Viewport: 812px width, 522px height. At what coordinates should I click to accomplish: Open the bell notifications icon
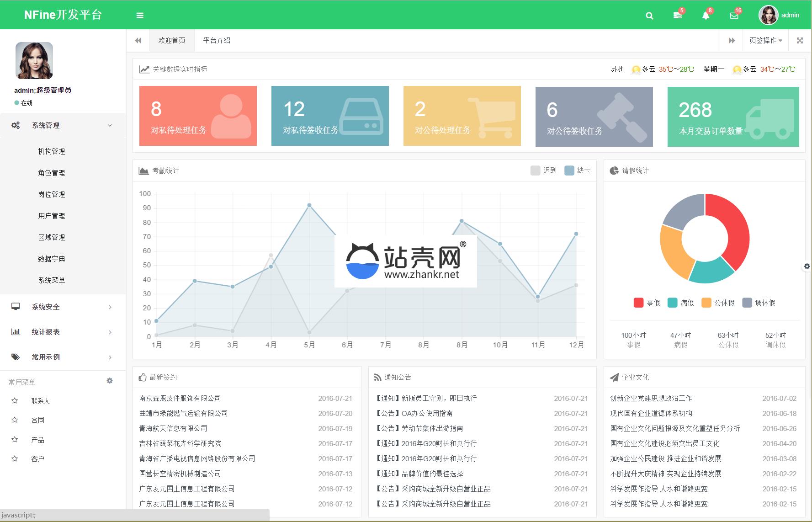[x=706, y=16]
